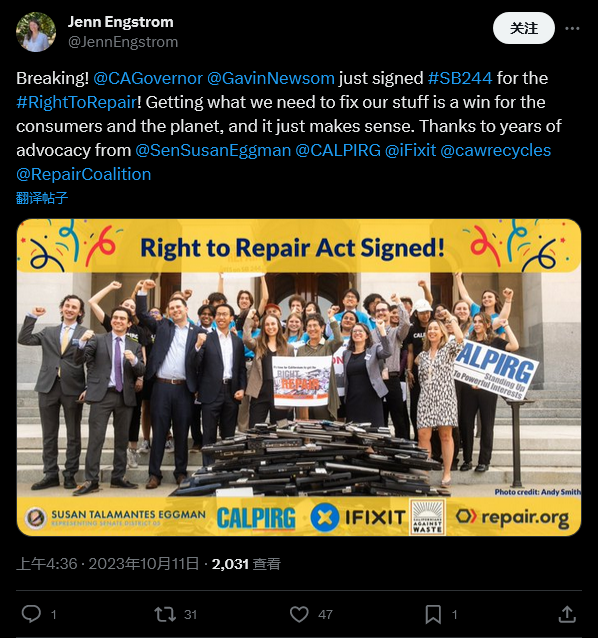598x638 pixels.
Task: Open the @GavinNewsom mention
Action: click(271, 78)
